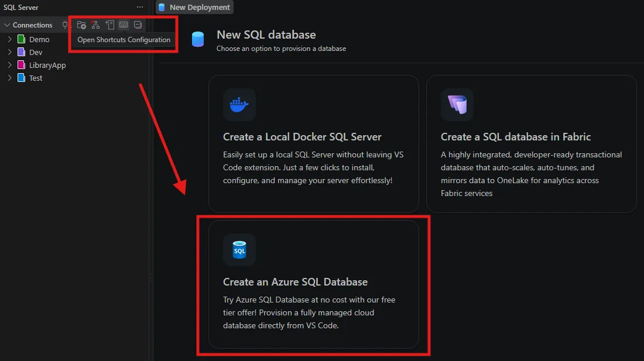Click the New SQL database heading
644x361 pixels.
266,35
